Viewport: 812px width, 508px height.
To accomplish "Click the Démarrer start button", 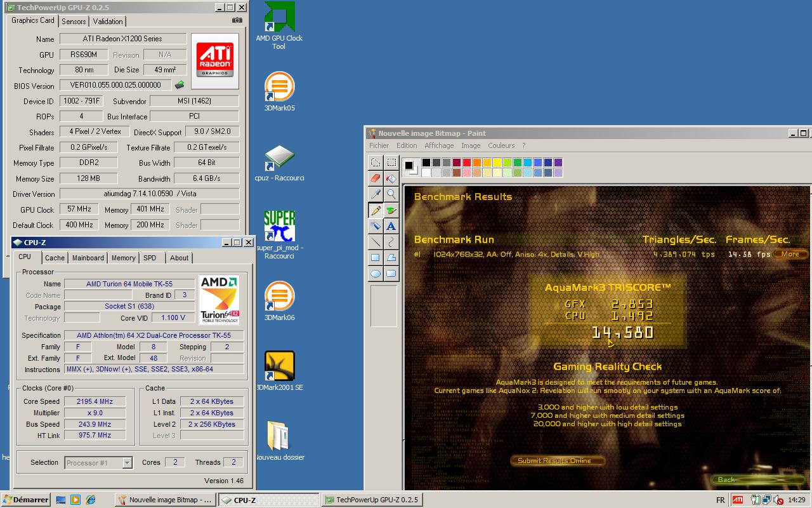I will [25, 500].
